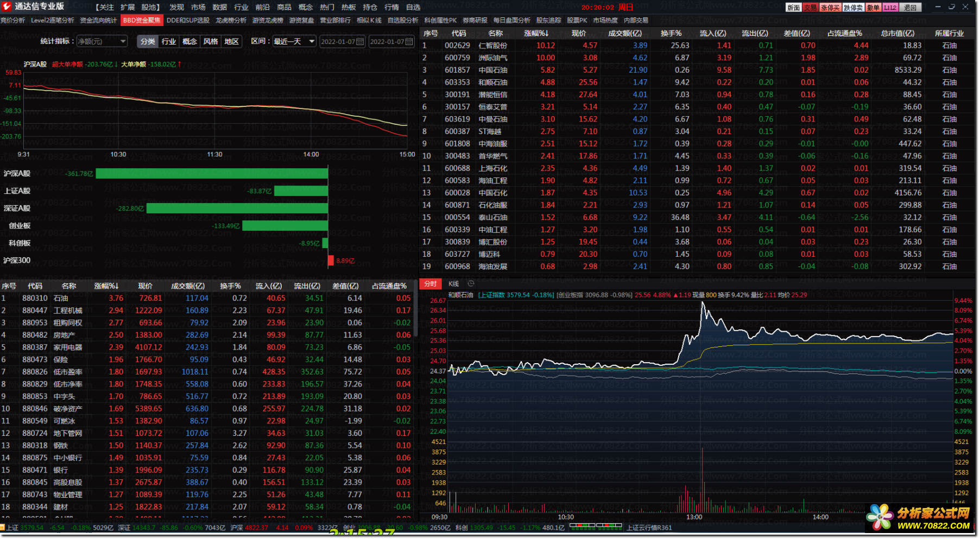
Task: Open the 数据 menu
Action: click(220, 7)
